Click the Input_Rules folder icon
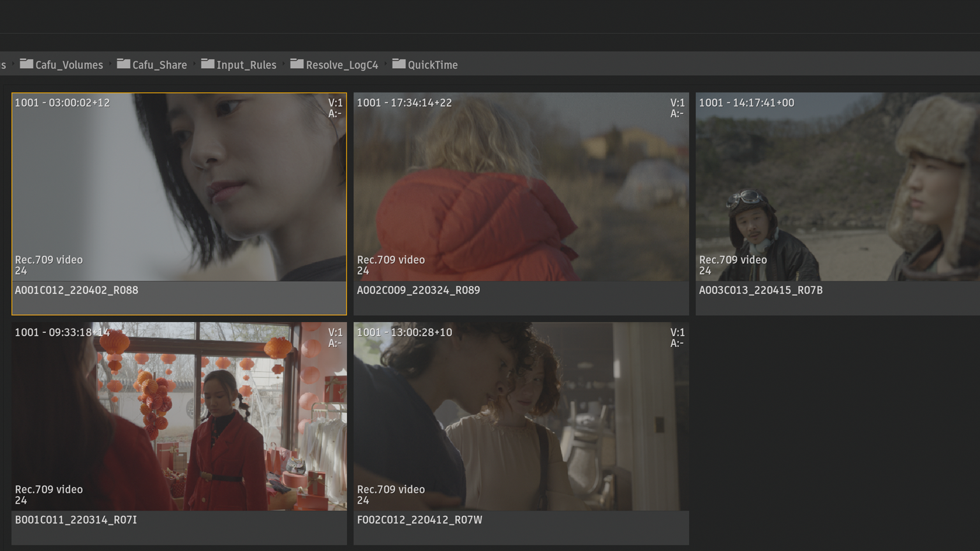 [x=207, y=64]
